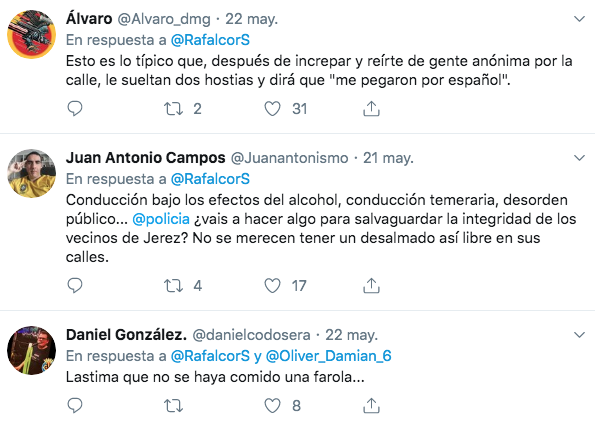Viewport: 595px width, 430px height.
Task: Open more options for Daniel González's tweet
Action: 579,335
